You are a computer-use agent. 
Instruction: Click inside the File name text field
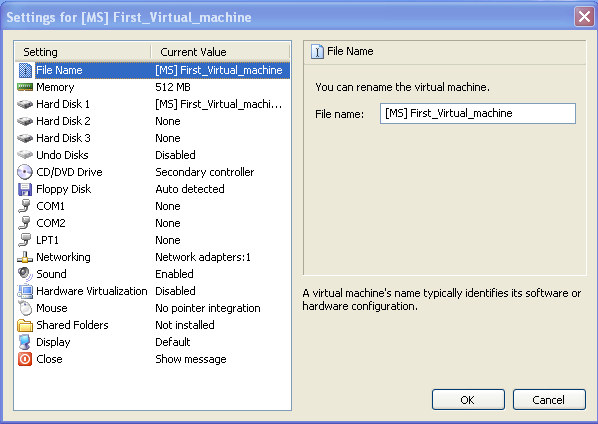(478, 114)
